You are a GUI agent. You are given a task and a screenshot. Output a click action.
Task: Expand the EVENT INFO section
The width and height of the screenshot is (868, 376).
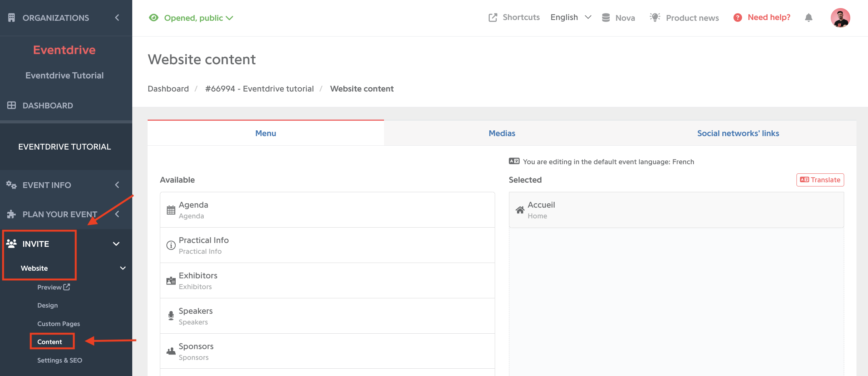click(x=63, y=185)
